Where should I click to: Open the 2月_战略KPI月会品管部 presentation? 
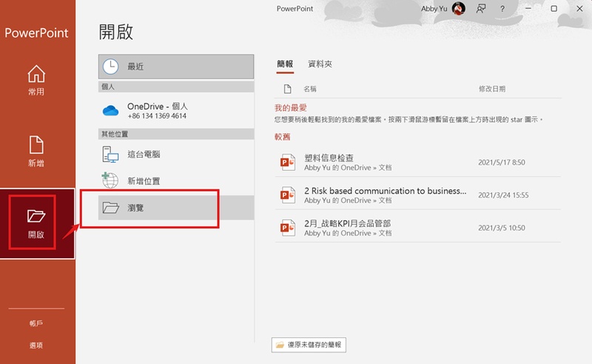click(417, 228)
